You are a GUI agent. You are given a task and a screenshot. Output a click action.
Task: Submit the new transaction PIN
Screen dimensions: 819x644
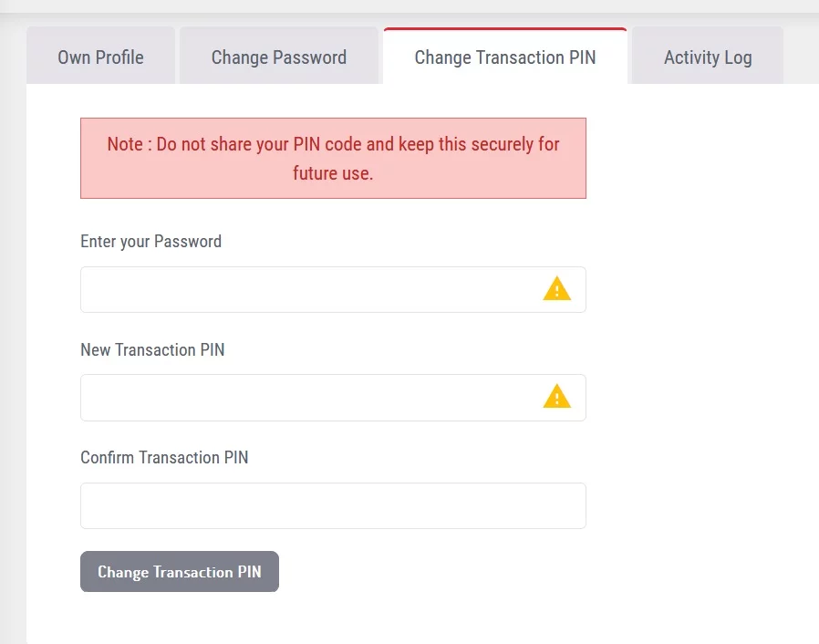[179, 571]
